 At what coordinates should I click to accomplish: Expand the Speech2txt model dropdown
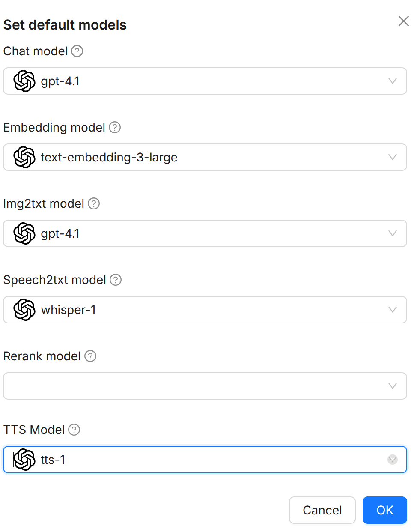coord(393,310)
